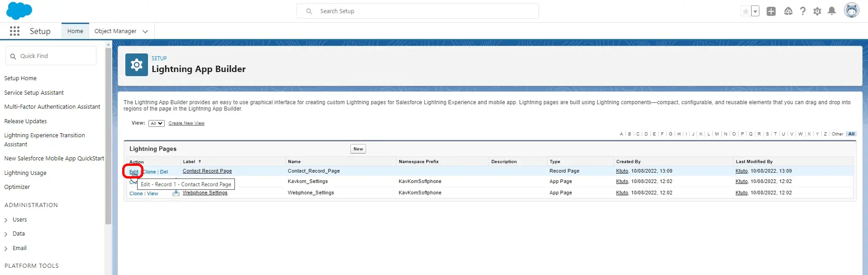868x275 pixels.
Task: Switch to the Home tab
Action: pyautogui.click(x=75, y=31)
